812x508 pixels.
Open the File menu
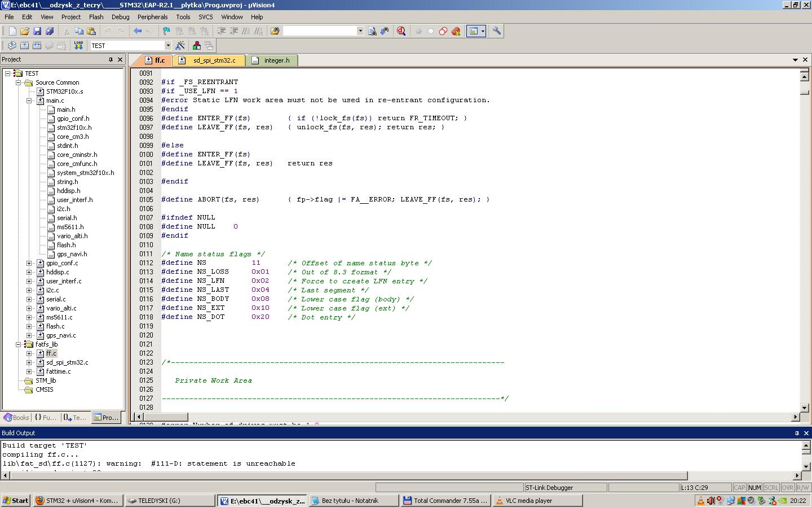pyautogui.click(x=10, y=17)
